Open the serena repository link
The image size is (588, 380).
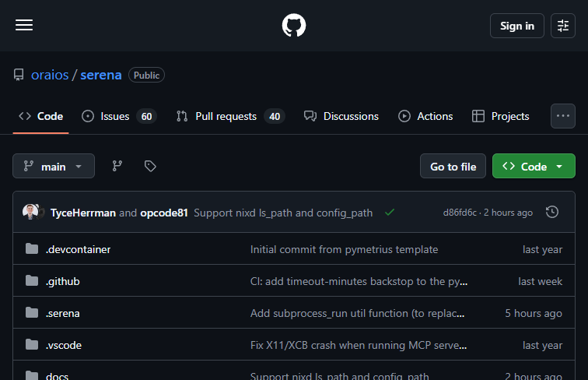click(101, 75)
